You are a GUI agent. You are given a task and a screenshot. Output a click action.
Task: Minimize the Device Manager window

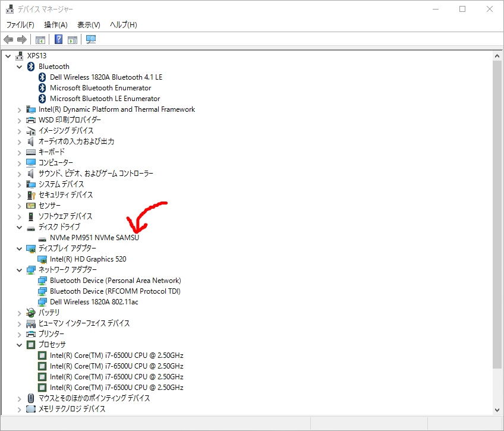(436, 9)
